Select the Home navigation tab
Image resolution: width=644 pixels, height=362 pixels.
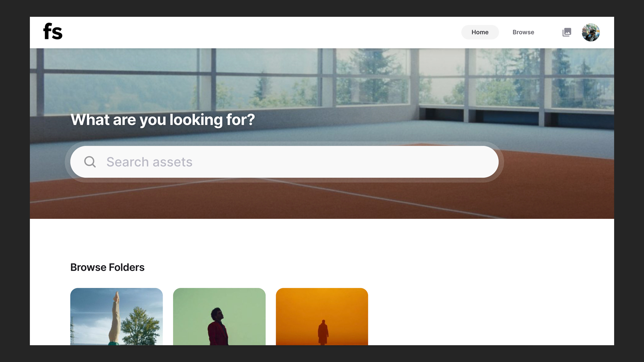point(480,32)
